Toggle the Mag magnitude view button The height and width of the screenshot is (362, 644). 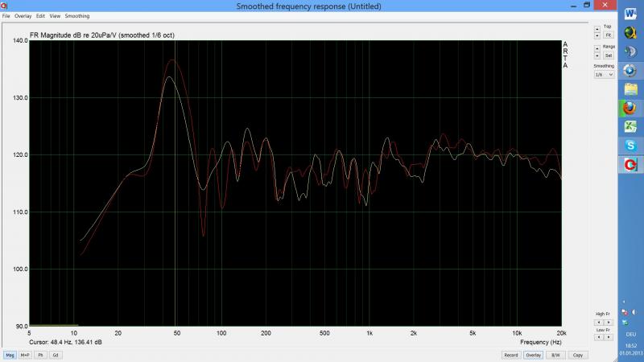[x=10, y=355]
